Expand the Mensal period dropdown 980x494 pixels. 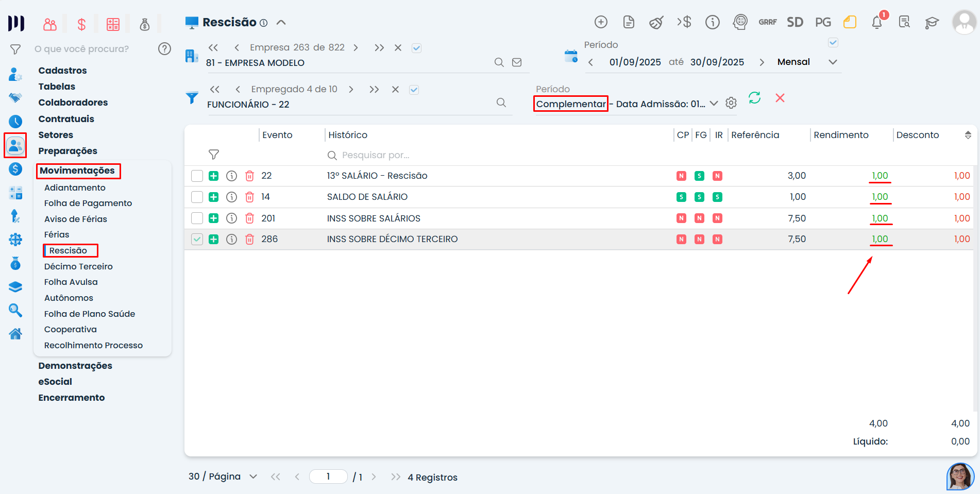[832, 62]
